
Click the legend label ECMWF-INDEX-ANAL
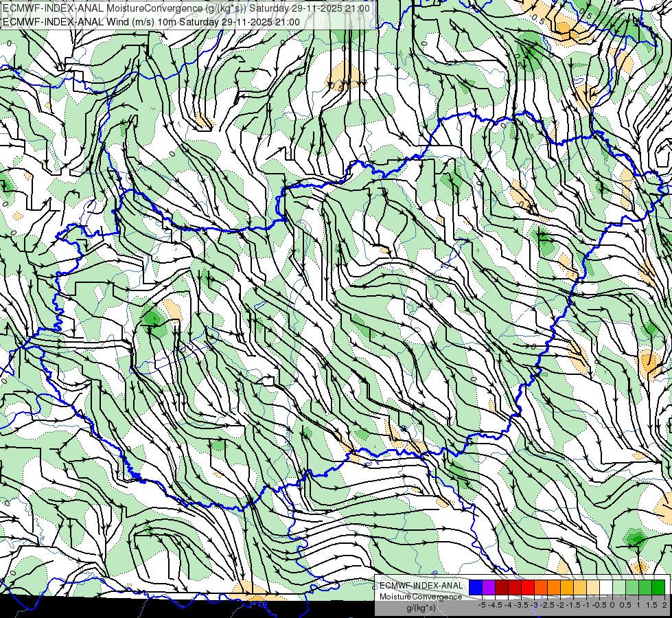421,586
